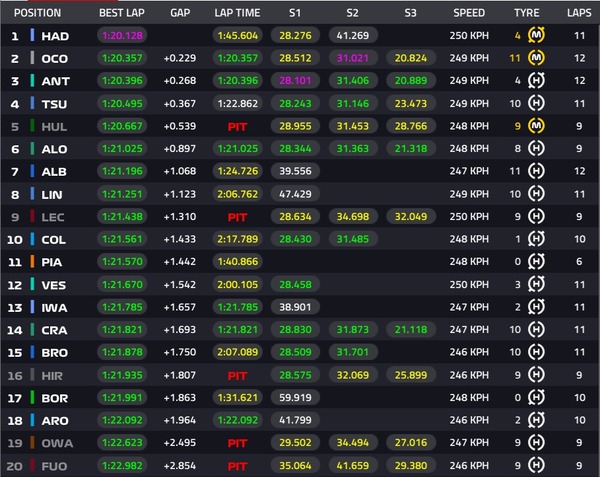Click HAD's medium tyre icon
Viewport: 600px width, 477px height.
point(537,36)
